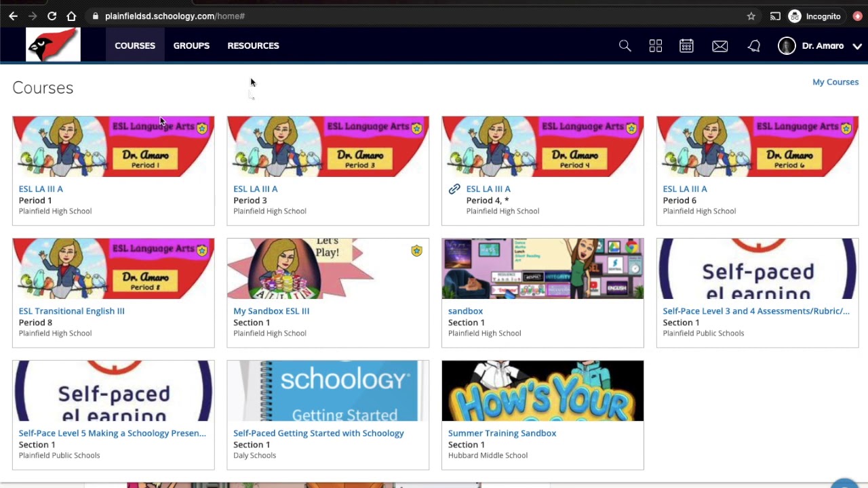This screenshot has width=868, height=488.
Task: Click badge icon on Period 8 card
Action: [202, 250]
